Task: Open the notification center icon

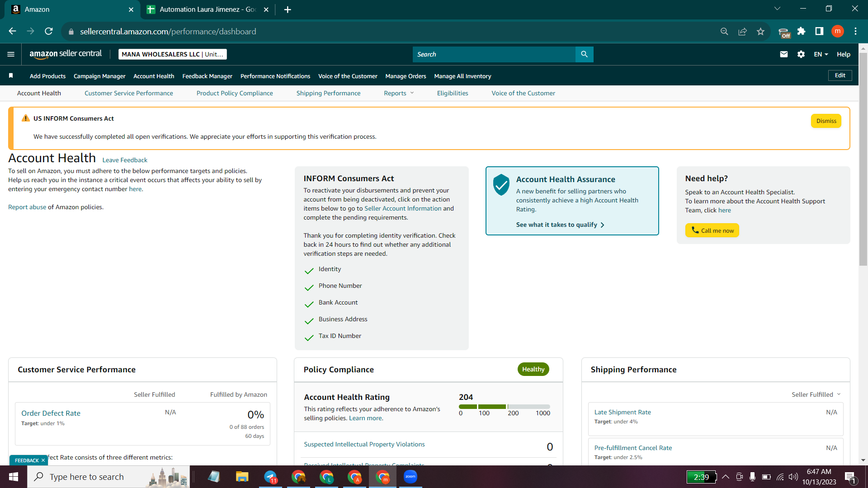Action: pyautogui.click(x=850, y=477)
